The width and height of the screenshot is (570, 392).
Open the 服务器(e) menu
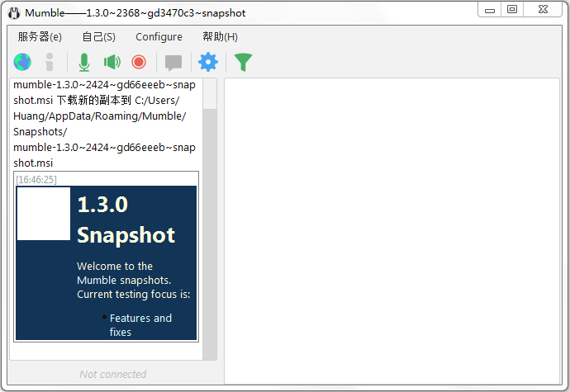pos(40,37)
